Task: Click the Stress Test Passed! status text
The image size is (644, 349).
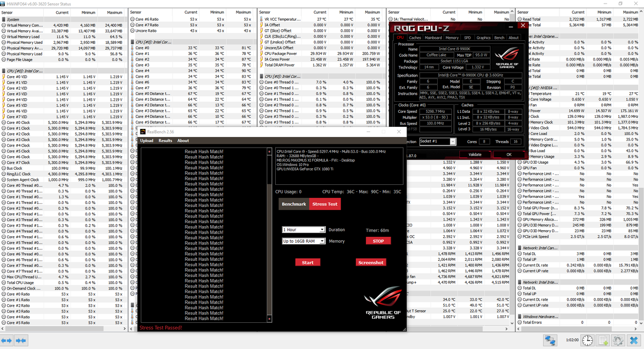Action: (x=161, y=328)
